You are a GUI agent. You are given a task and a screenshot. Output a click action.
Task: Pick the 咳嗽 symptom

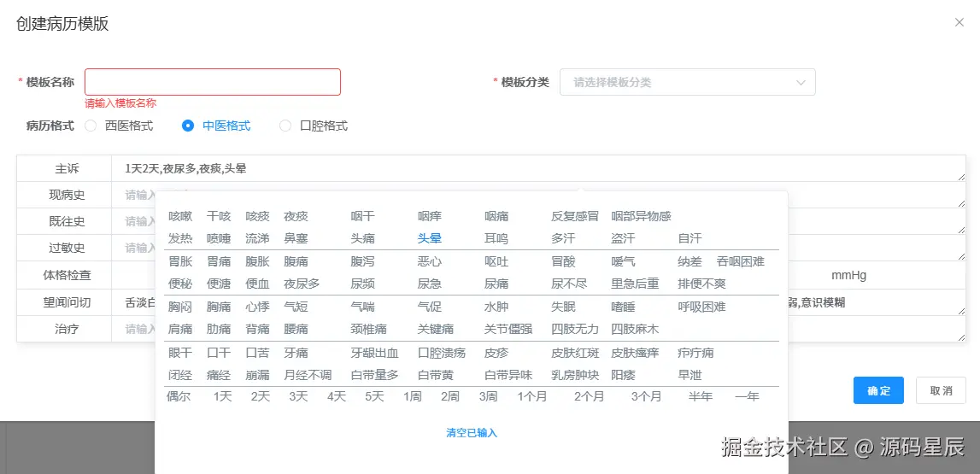[180, 216]
